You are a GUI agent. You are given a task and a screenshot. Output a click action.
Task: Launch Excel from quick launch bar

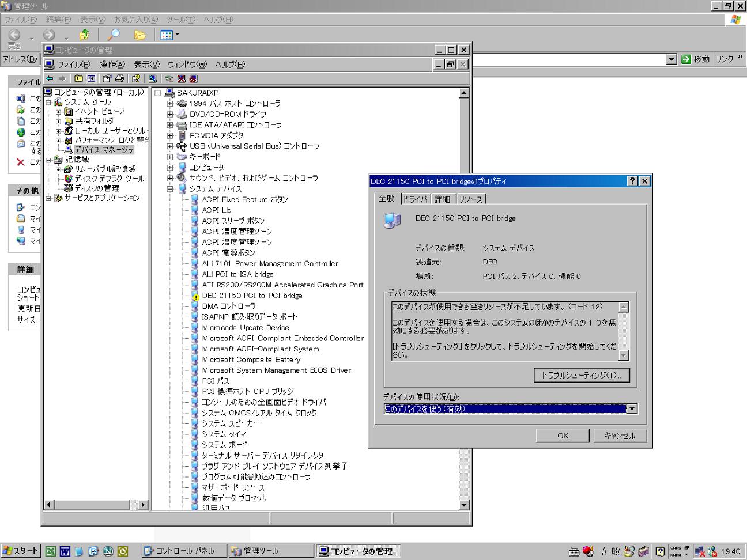click(x=51, y=551)
